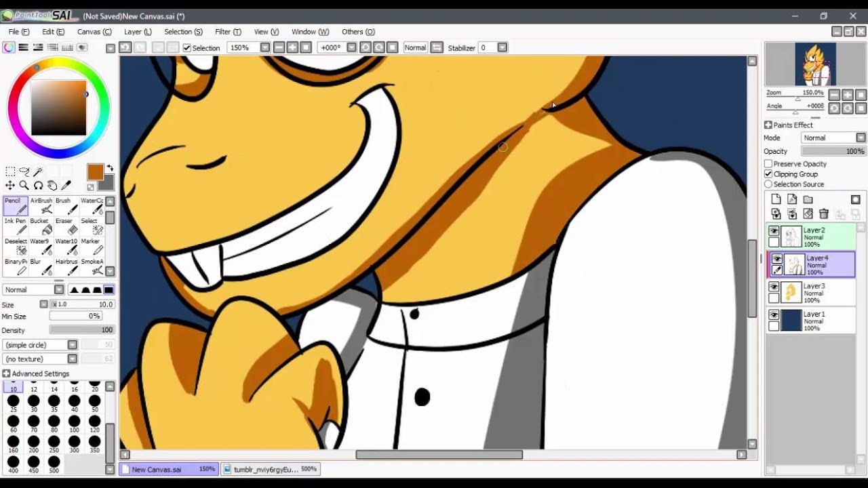Pick the lasso selection tool
868x488 pixels.
(24, 172)
